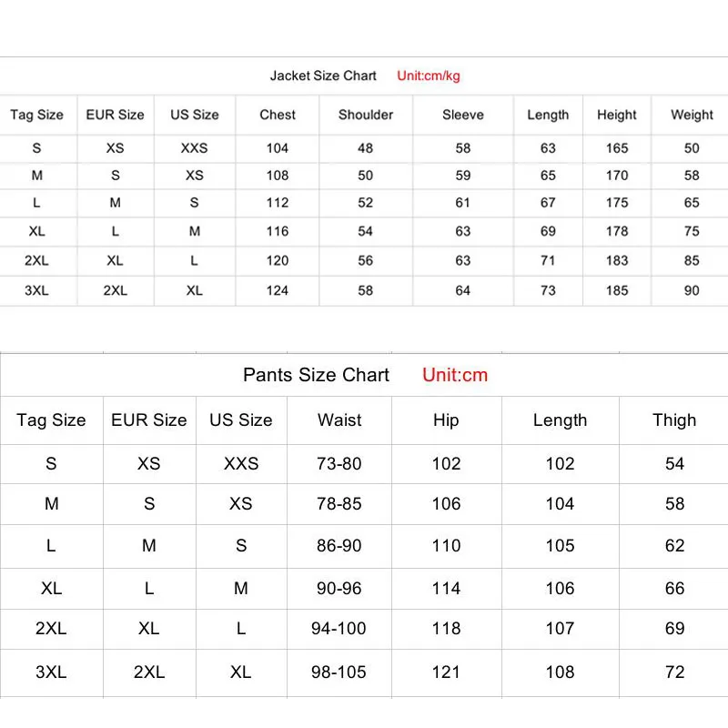Click the Waist column header
This screenshot has width=728, height=728.
coord(339,420)
